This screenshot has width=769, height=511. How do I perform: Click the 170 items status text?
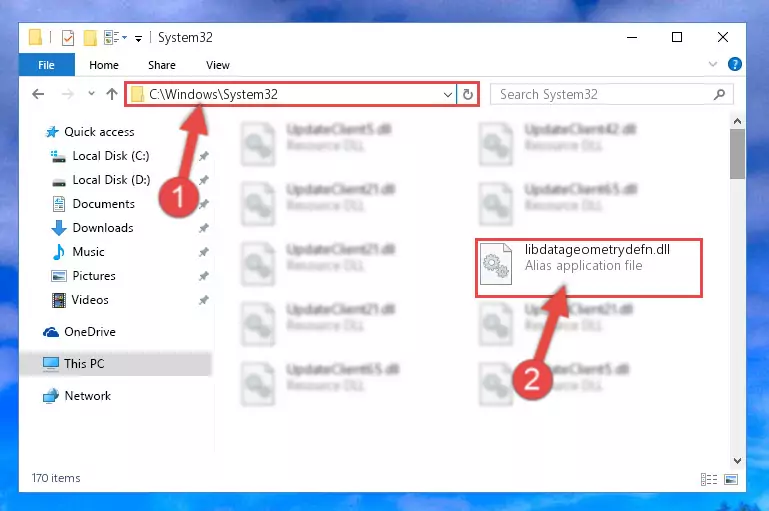pos(56,478)
